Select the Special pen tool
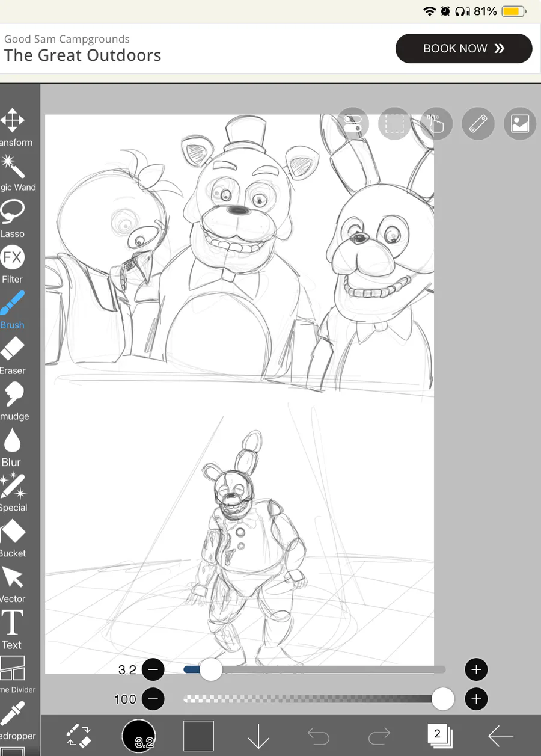Image resolution: width=541 pixels, height=756 pixels. 13,493
